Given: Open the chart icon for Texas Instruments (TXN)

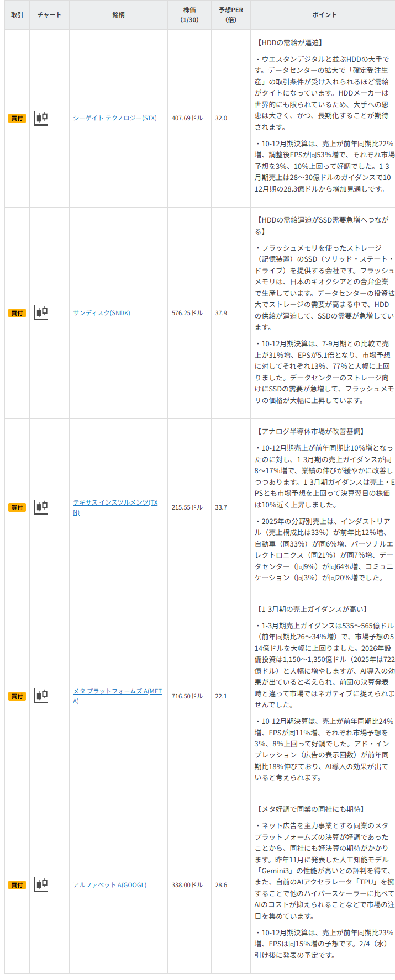Looking at the screenshot, I should [41, 507].
